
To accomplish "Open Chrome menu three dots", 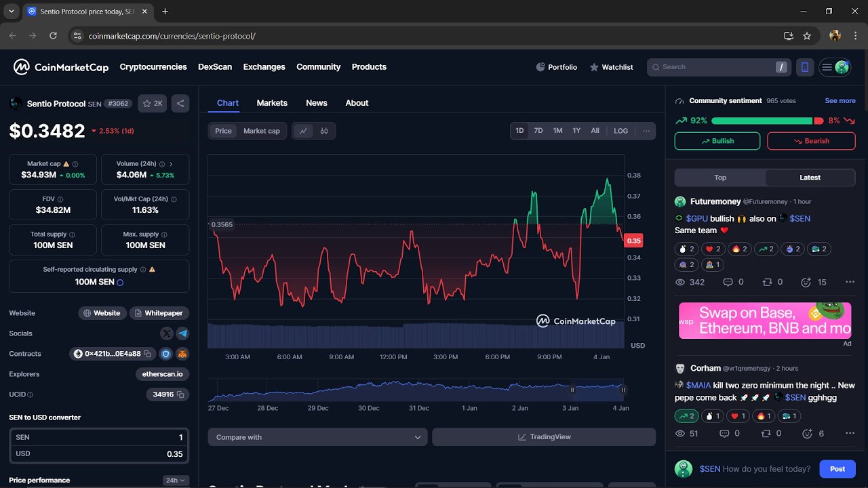I will [x=856, y=36].
